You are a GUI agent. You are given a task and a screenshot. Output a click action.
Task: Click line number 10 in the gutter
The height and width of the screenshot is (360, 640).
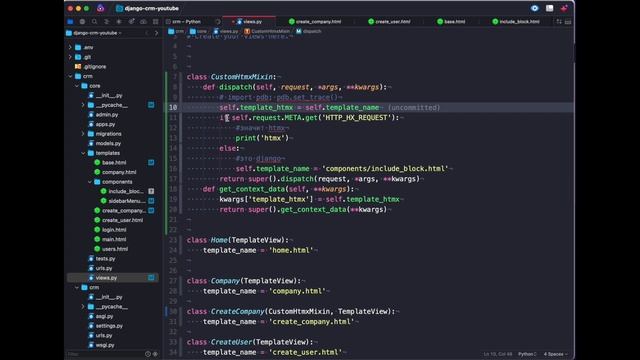[173, 107]
